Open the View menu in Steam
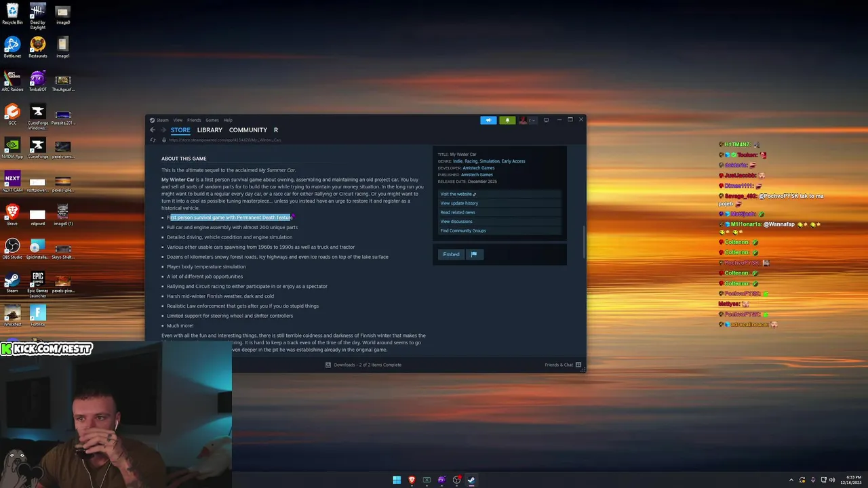868x488 pixels. tap(178, 120)
